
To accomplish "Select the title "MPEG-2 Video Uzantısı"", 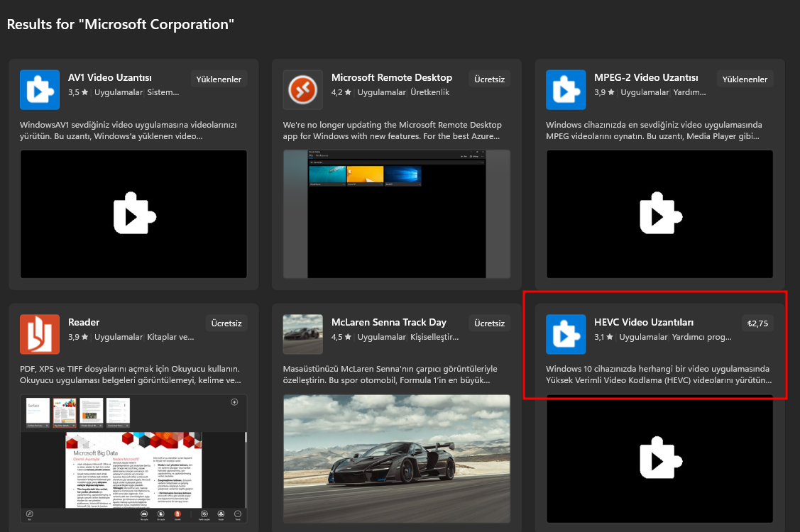I will 646,77.
